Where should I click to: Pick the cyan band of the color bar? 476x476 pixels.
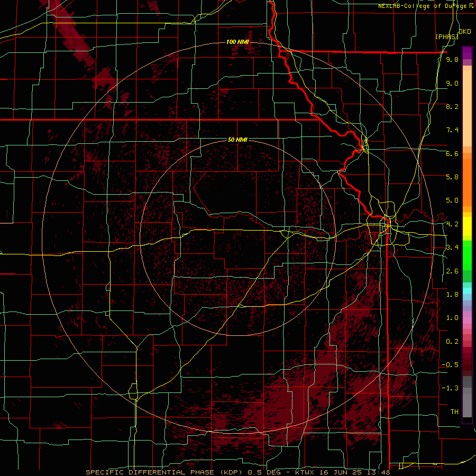[x=467, y=291]
